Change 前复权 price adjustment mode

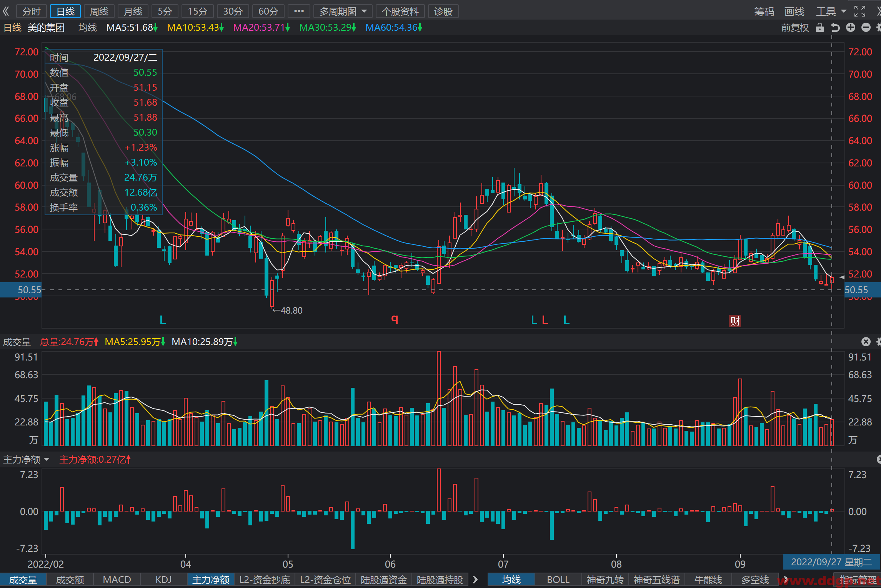pyautogui.click(x=795, y=28)
